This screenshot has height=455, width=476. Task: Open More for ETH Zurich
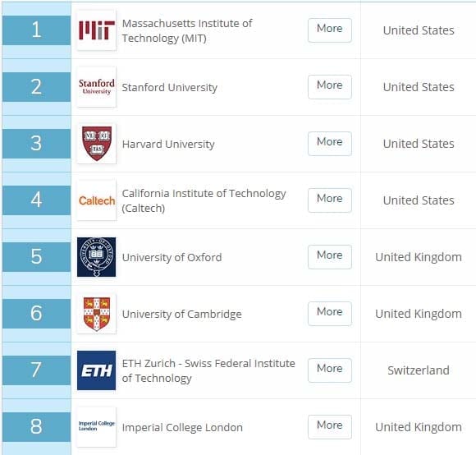[330, 370]
